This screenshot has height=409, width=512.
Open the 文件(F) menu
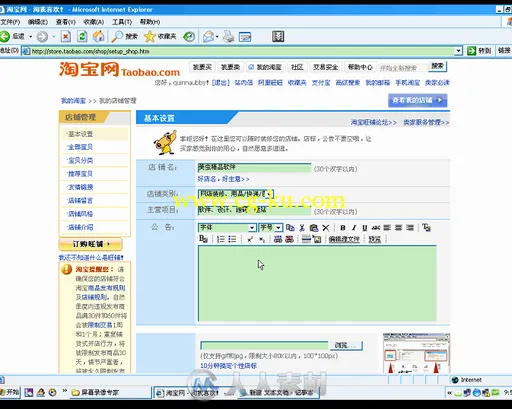10,22
